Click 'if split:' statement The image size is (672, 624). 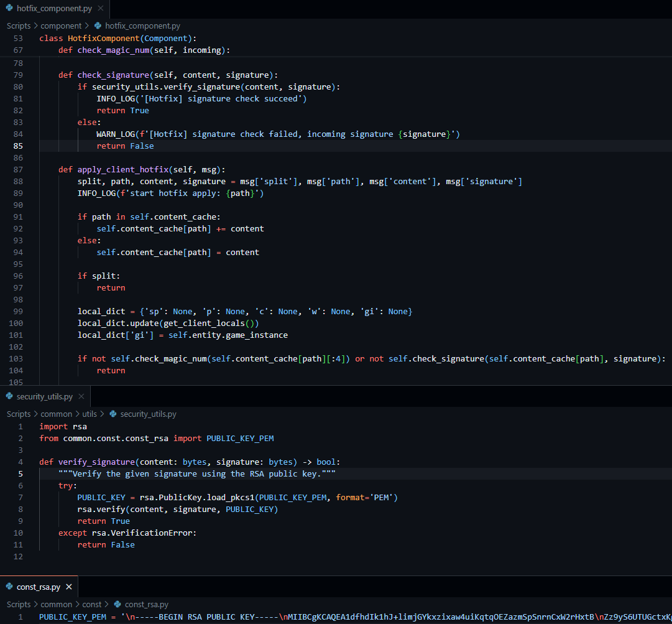click(99, 276)
